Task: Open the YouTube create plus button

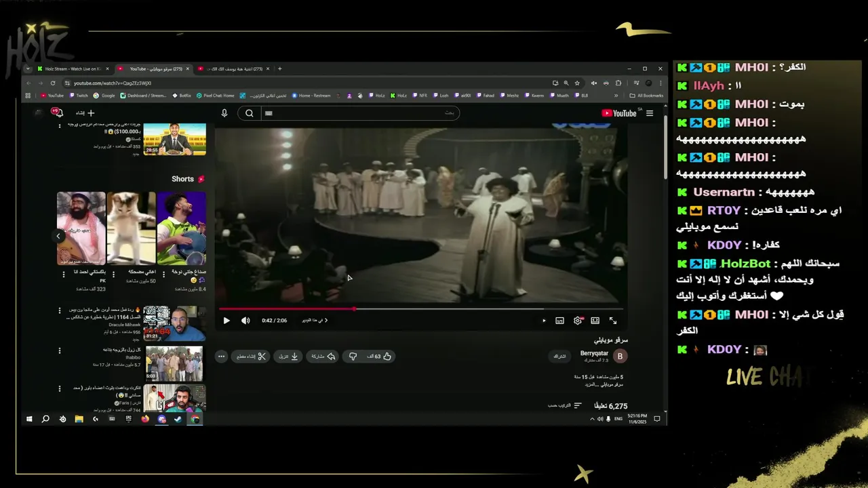Action: [85, 113]
